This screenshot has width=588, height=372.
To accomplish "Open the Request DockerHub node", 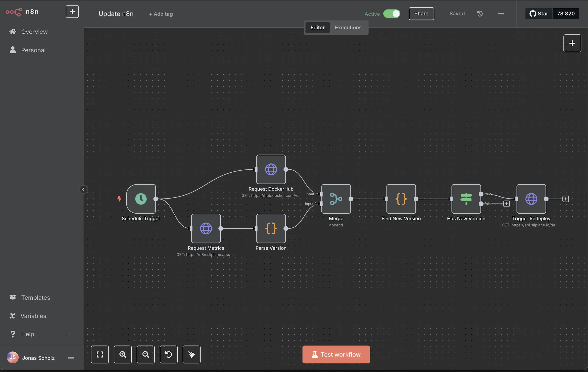I will pyautogui.click(x=271, y=169).
